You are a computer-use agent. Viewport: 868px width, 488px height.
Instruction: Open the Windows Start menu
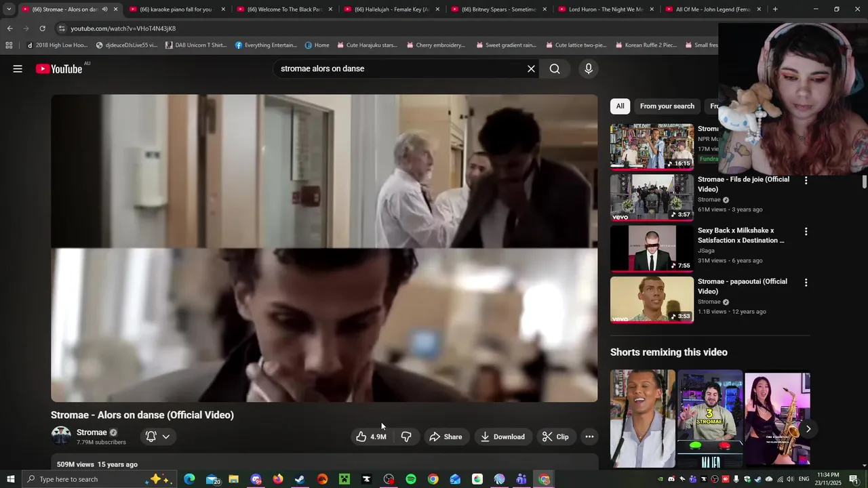tap(10, 479)
